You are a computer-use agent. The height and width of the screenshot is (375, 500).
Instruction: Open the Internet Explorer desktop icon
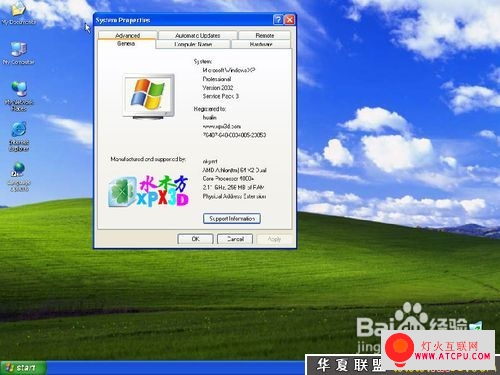pos(19,136)
